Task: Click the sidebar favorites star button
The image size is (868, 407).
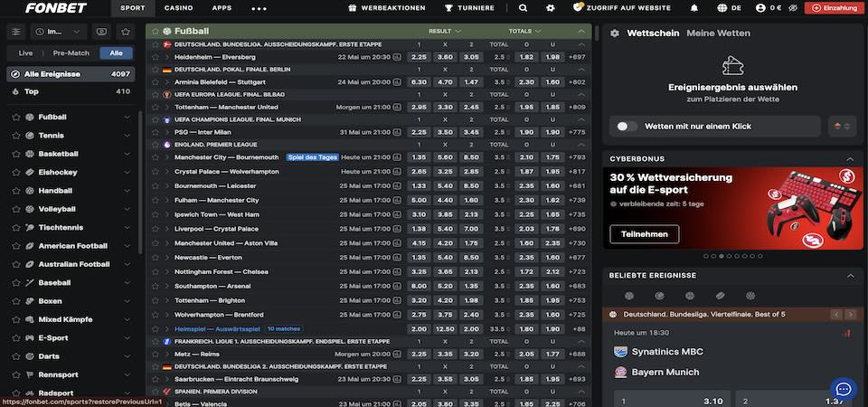Action: [x=126, y=32]
